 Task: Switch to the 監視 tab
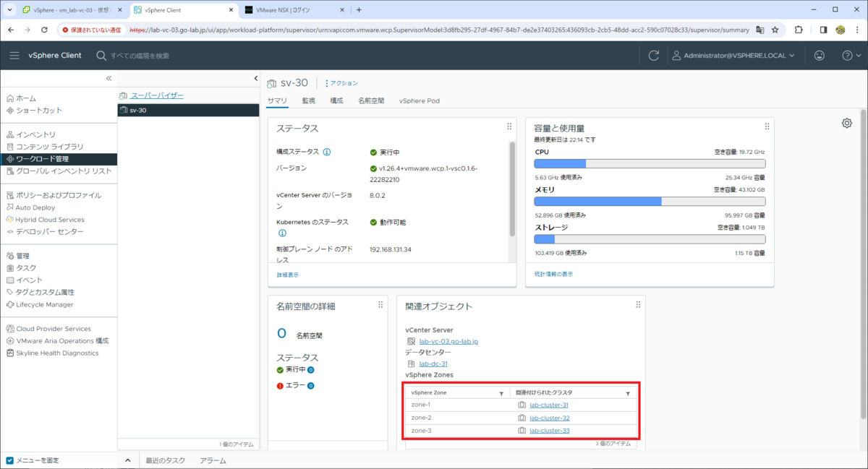(308, 101)
